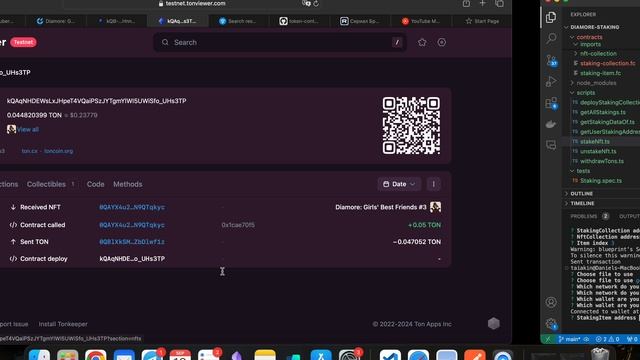Open Mail from the Dock
This screenshot has width=640, height=360.
coord(124,355)
